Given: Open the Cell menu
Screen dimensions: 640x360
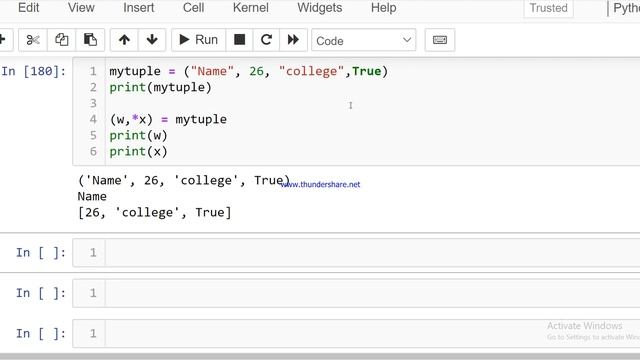Looking at the screenshot, I should (193, 8).
